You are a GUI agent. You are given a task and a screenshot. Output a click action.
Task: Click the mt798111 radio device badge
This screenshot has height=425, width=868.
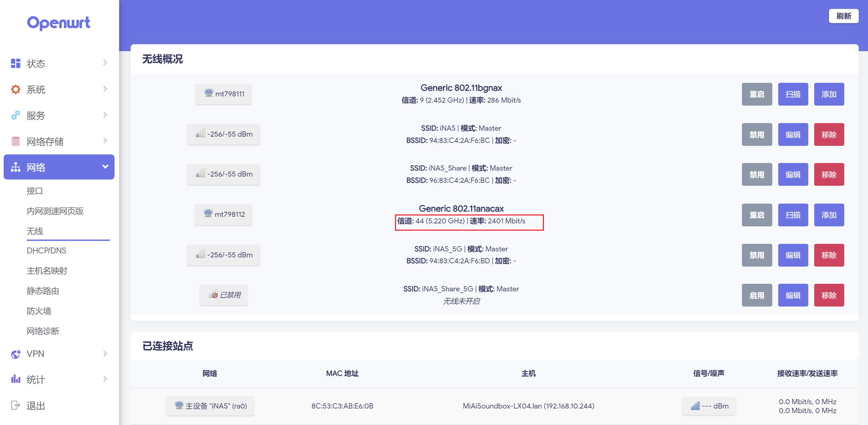(223, 94)
